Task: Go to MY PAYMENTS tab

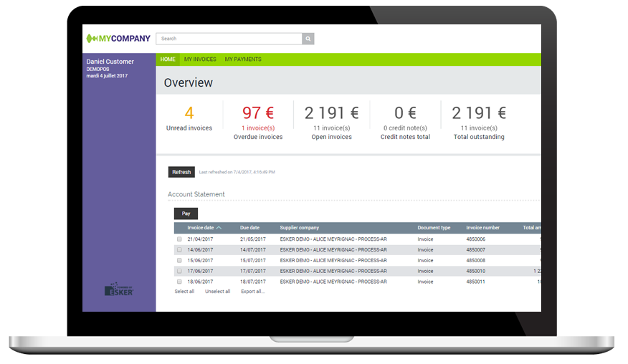Action: click(243, 59)
